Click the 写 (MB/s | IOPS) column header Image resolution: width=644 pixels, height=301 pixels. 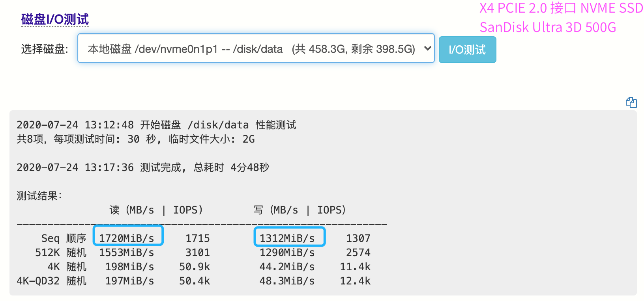[x=300, y=210]
